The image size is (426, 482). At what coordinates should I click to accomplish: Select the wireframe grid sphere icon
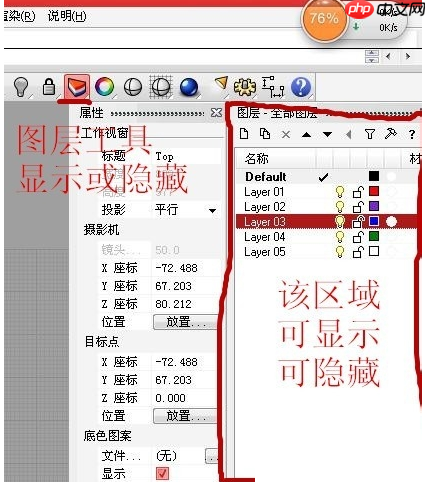[x=161, y=87]
